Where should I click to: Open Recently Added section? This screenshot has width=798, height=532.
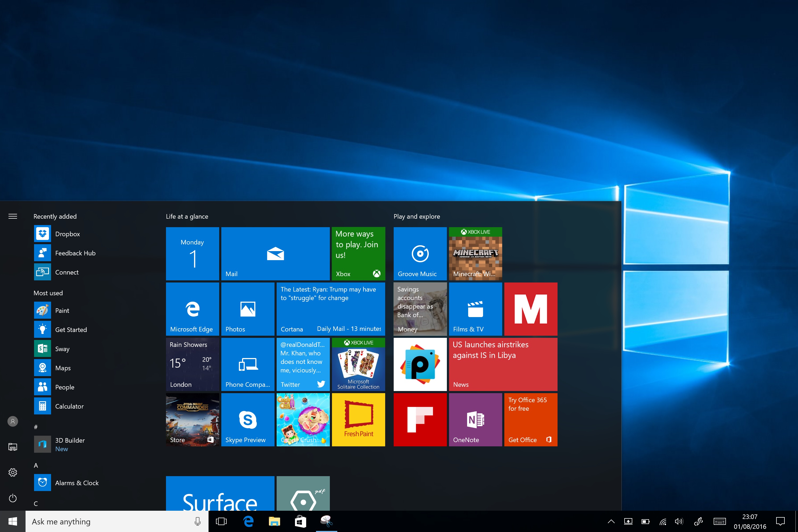coord(55,216)
